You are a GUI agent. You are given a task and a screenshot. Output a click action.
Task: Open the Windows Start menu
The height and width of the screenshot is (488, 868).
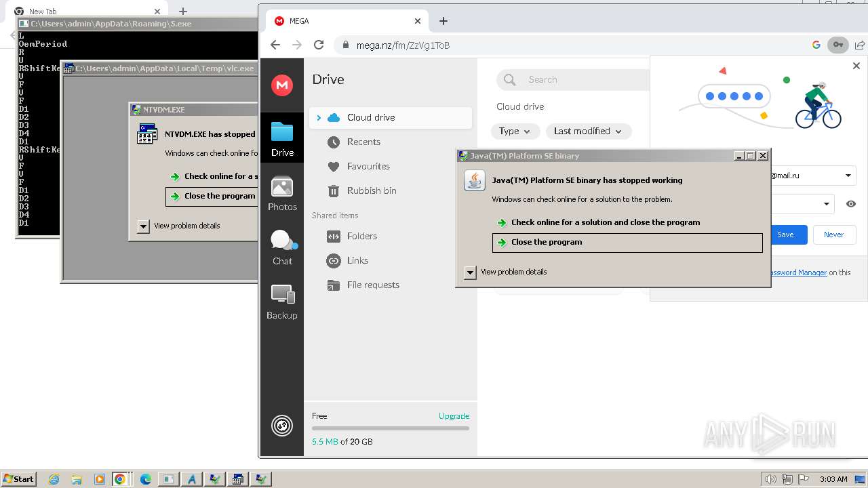point(19,479)
